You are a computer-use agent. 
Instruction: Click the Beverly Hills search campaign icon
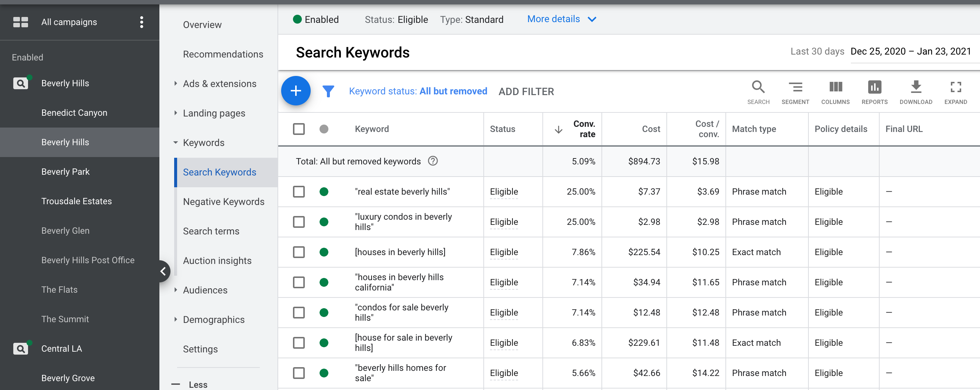(x=21, y=83)
